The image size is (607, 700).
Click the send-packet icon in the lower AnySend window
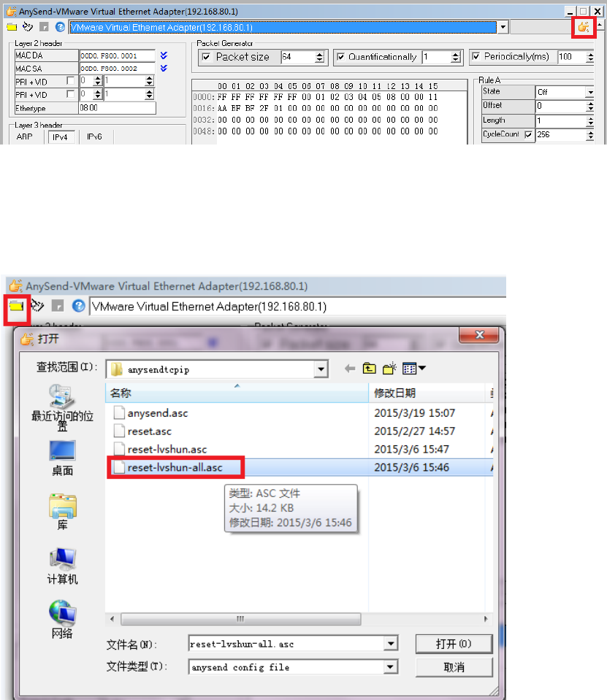[x=37, y=306]
